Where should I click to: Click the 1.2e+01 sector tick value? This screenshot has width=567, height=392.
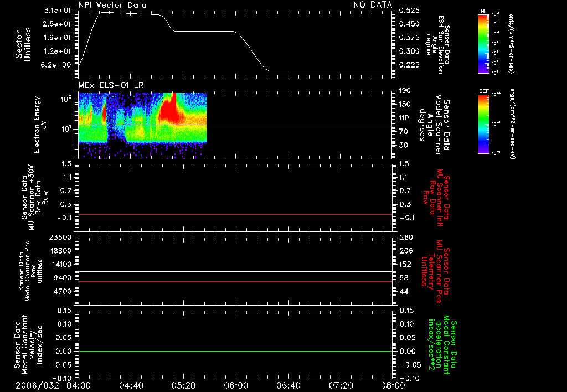coord(58,51)
